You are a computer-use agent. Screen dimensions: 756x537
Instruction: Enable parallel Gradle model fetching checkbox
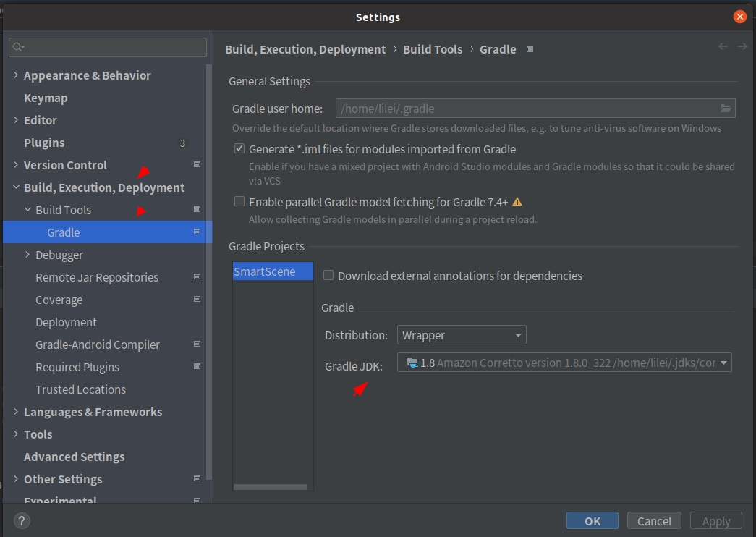tap(239, 201)
